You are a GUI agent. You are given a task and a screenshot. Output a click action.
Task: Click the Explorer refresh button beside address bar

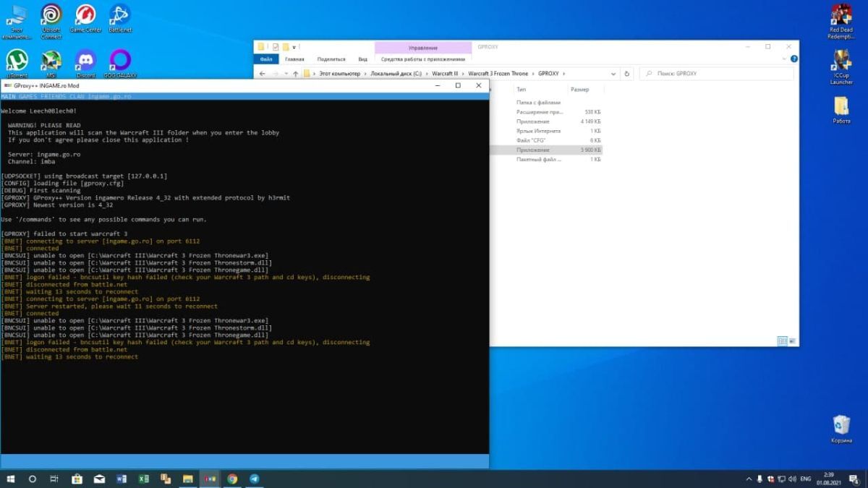(x=627, y=74)
